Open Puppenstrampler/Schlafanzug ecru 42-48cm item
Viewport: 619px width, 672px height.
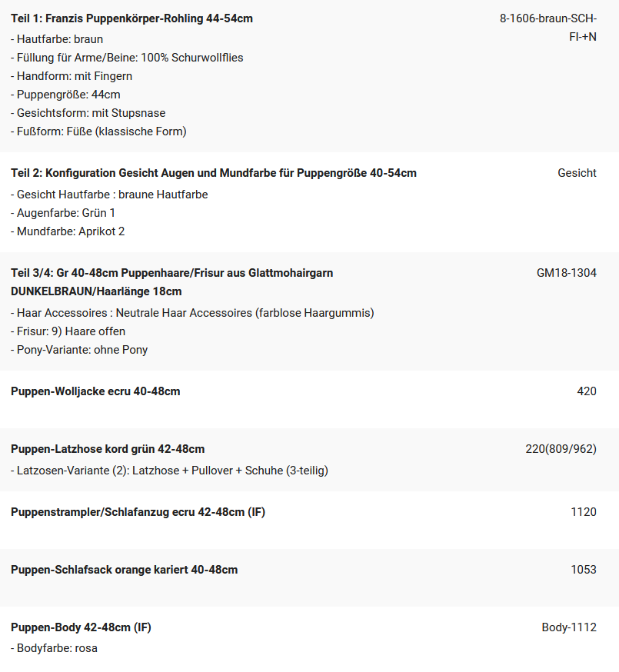138,512
